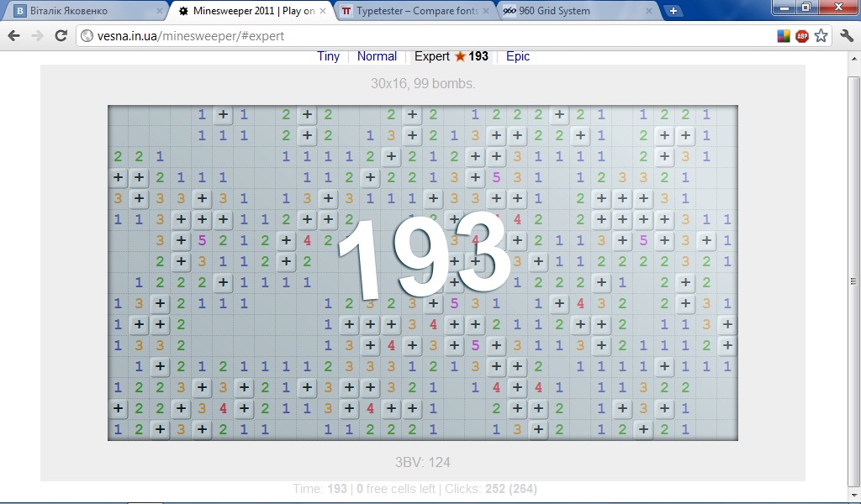The height and width of the screenshot is (504, 861).
Task: Click the browser back arrow
Action: (13, 36)
